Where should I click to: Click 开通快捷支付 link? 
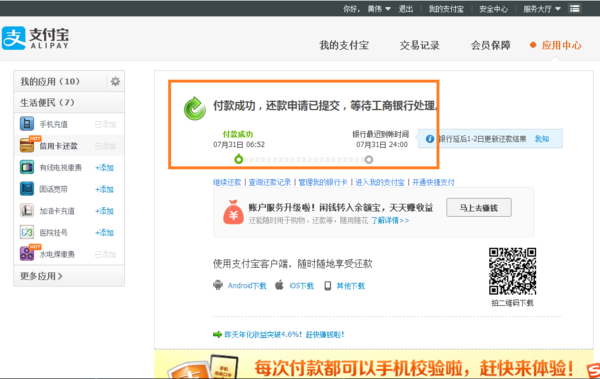click(433, 182)
